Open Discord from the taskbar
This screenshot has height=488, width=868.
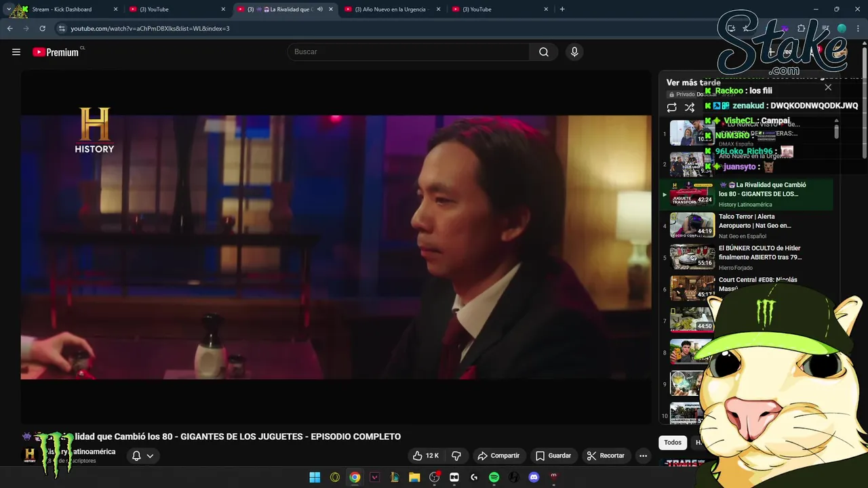[x=534, y=477]
